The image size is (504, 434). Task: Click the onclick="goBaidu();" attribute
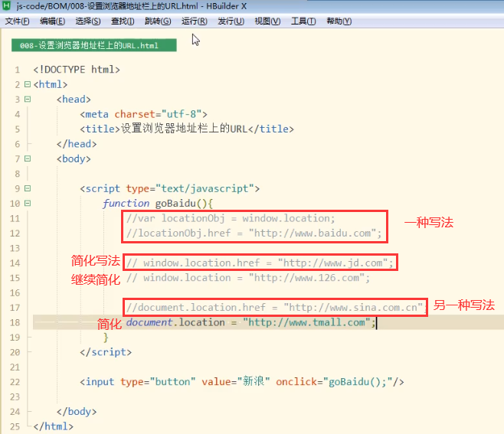tap(334, 382)
